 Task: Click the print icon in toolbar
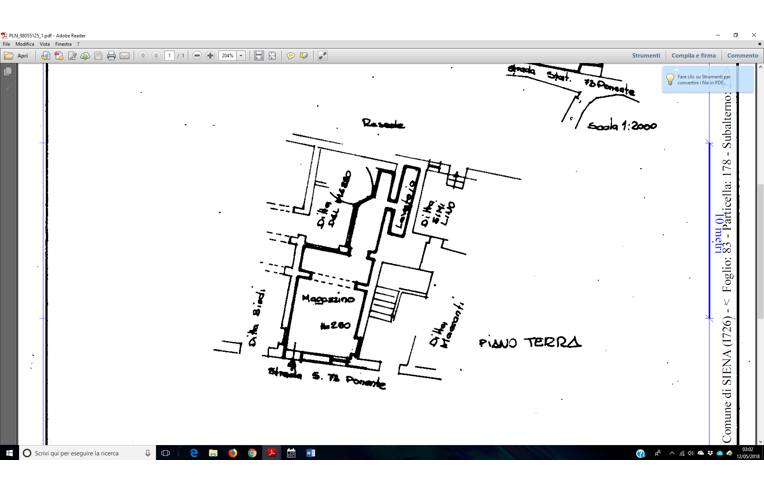[x=111, y=56]
